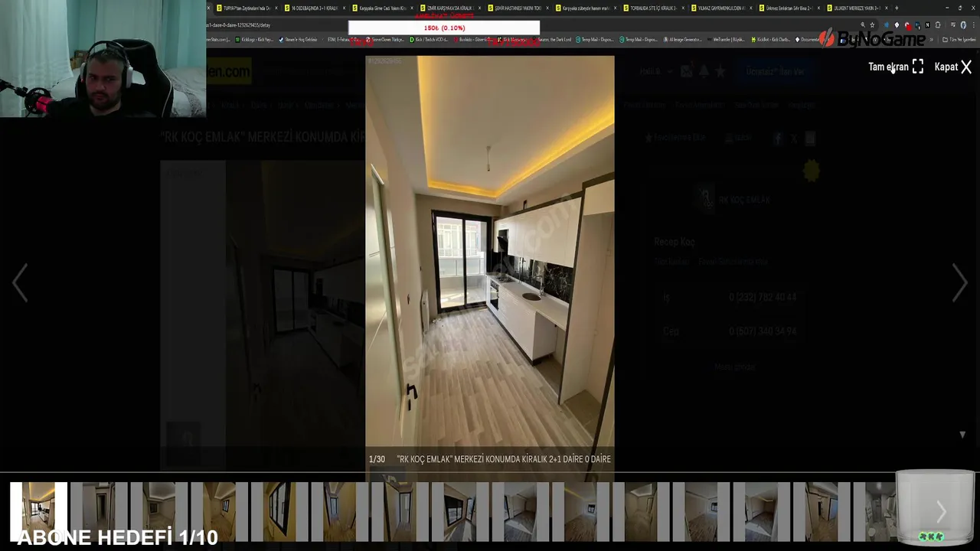Open the AI Image Generator bookmark
The width and height of the screenshot is (980, 551).
(x=683, y=40)
